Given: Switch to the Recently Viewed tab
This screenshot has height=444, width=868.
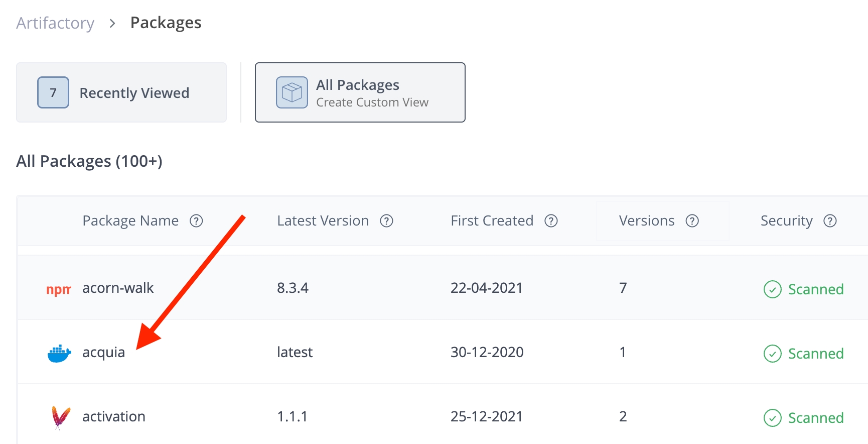Looking at the screenshot, I should [x=134, y=93].
